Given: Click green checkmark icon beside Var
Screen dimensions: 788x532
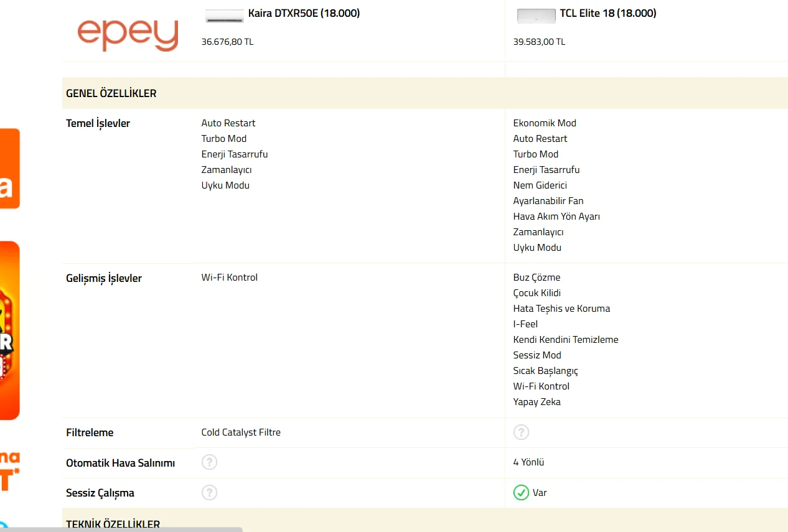Looking at the screenshot, I should click(x=521, y=493).
